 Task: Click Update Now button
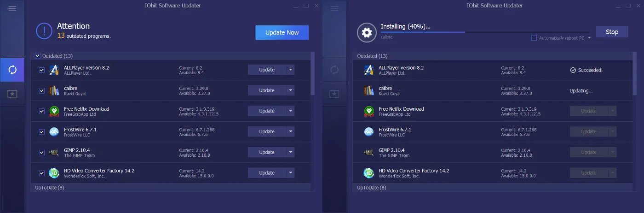[282, 32]
